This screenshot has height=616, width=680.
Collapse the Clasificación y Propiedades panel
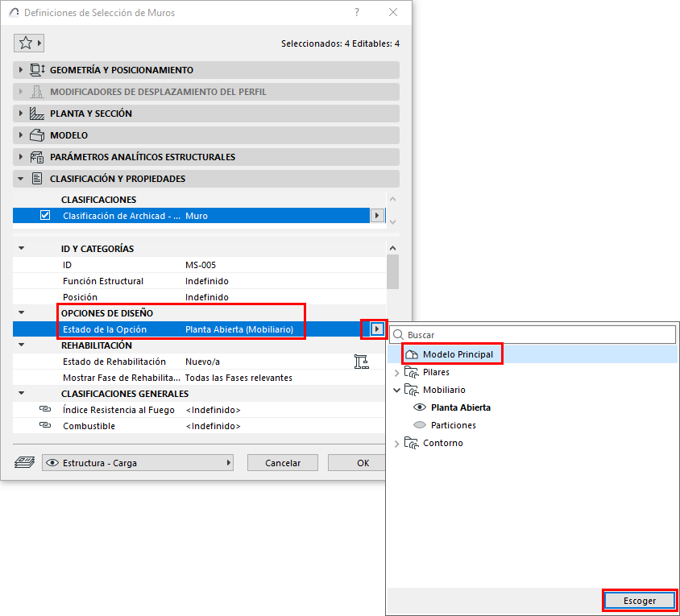point(20,179)
